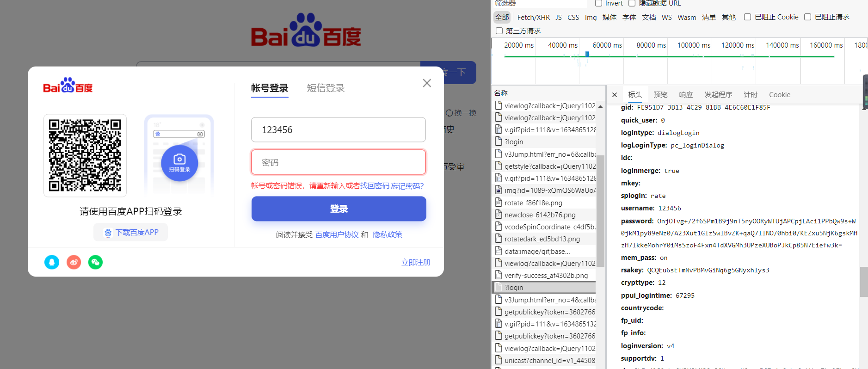Click the blue marker on the network timeline

coord(587,54)
